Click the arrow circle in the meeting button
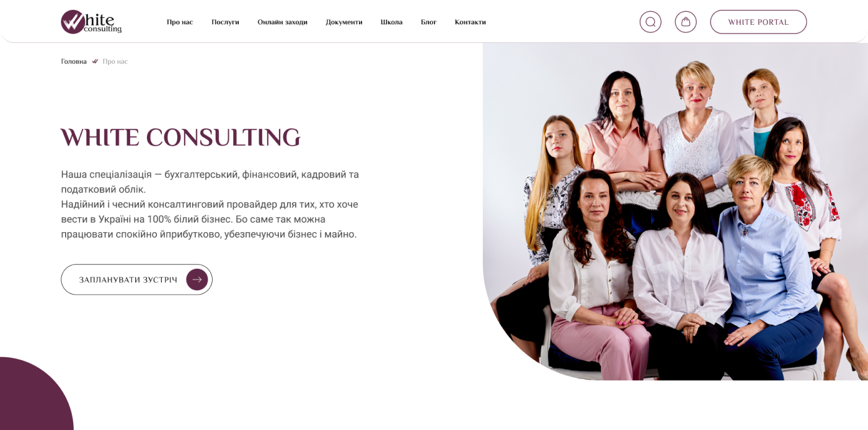 pos(197,280)
